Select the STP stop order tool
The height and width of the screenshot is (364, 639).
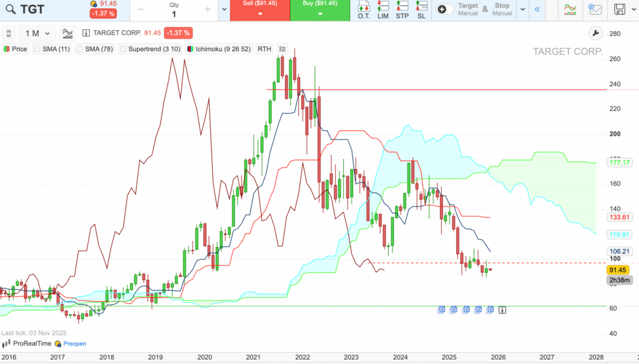point(402,10)
